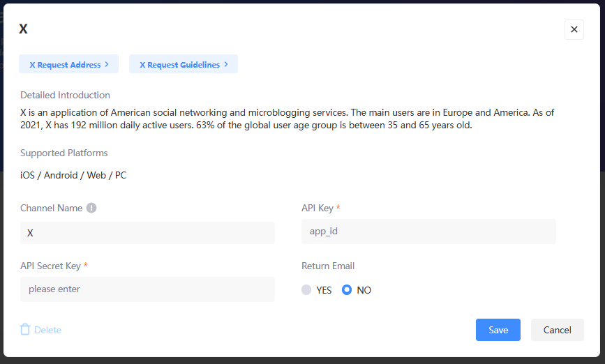Click the Detailed Introduction paragraph text
The image size is (605, 364).
pyautogui.click(x=287, y=119)
